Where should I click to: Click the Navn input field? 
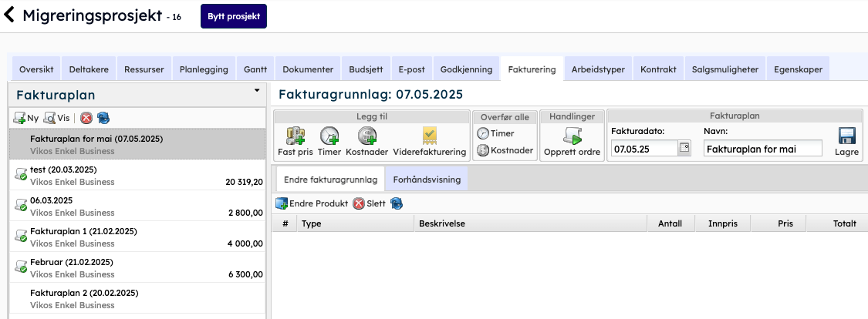762,149
